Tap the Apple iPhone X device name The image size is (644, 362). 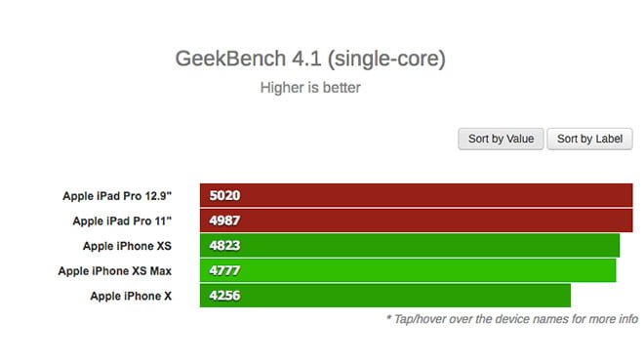coord(131,297)
